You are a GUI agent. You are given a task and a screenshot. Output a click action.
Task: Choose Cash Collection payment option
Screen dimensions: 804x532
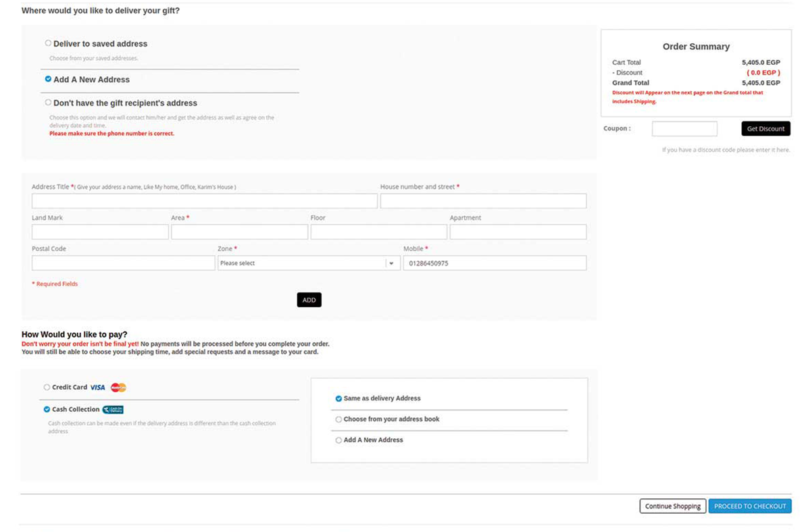click(47, 409)
